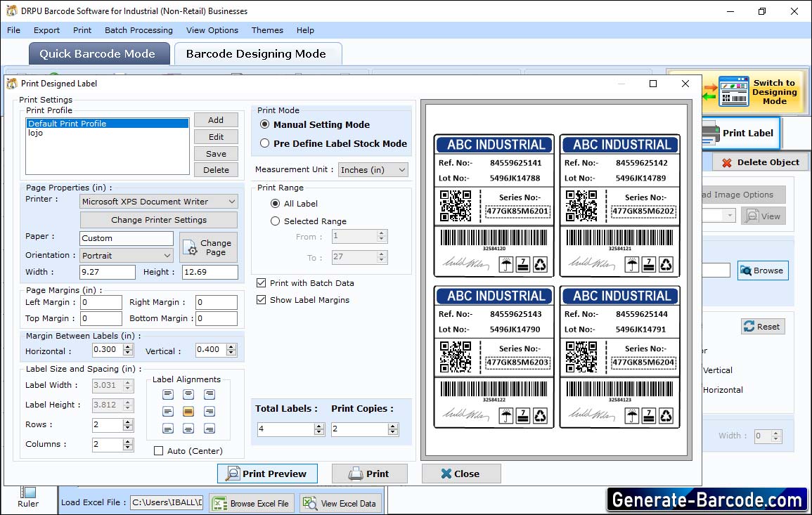Open the File menu
Screen dimensions: 812x515
(x=14, y=30)
